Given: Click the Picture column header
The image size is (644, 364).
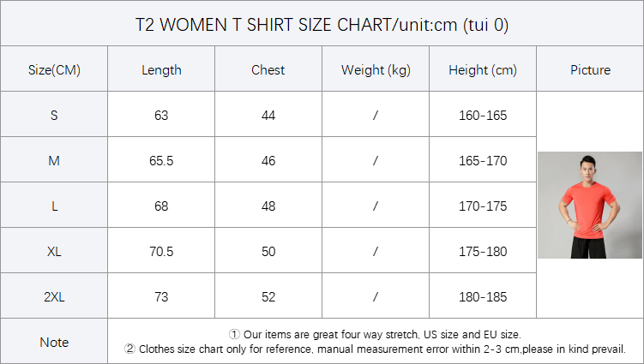Looking at the screenshot, I should [x=590, y=70].
